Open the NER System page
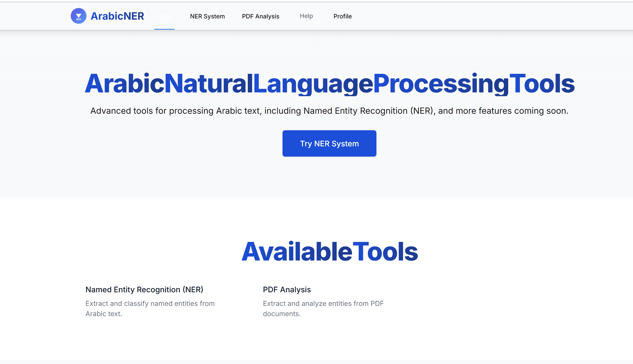Viewport: 633px width, 364px height. pos(207,16)
